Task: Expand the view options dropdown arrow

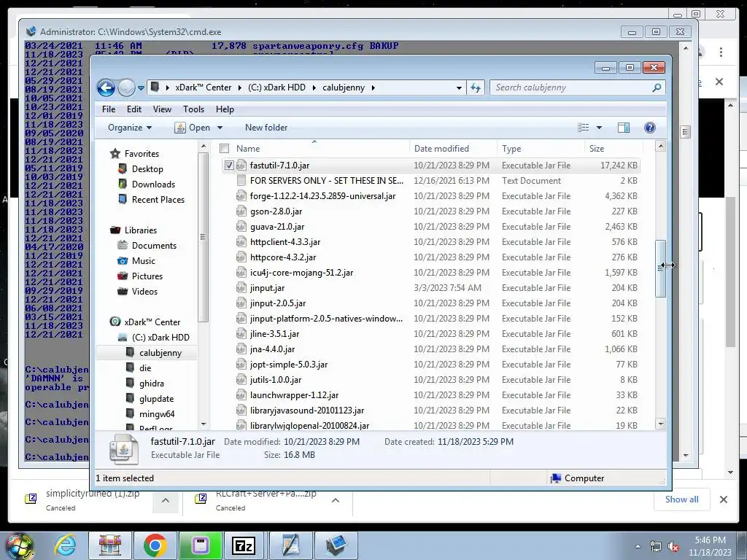Action: click(600, 128)
